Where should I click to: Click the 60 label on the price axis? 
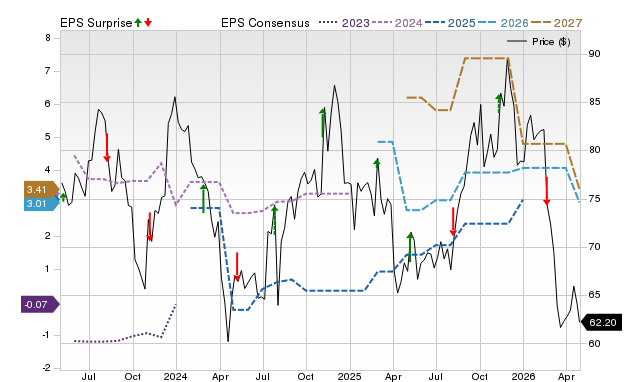click(594, 343)
